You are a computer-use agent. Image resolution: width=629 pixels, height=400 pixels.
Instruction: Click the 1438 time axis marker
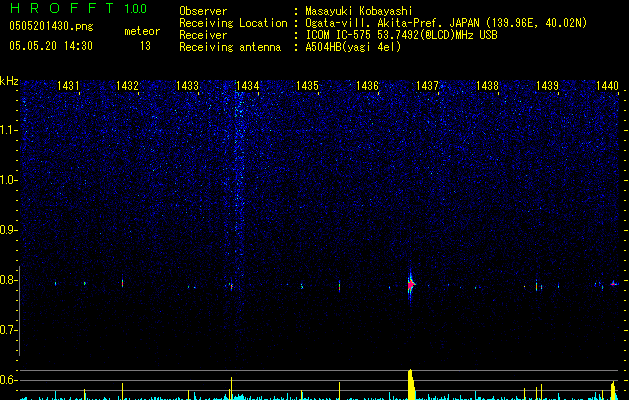[487, 86]
